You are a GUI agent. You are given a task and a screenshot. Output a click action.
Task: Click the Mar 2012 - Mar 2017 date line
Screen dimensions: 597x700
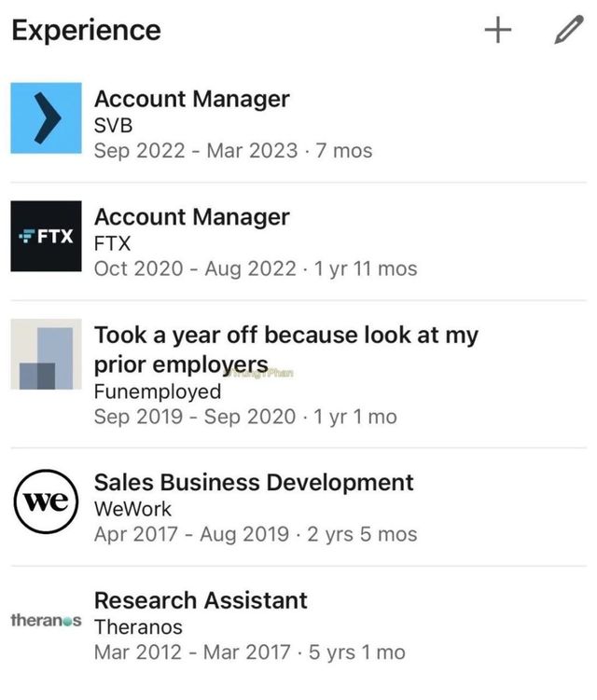(249, 652)
